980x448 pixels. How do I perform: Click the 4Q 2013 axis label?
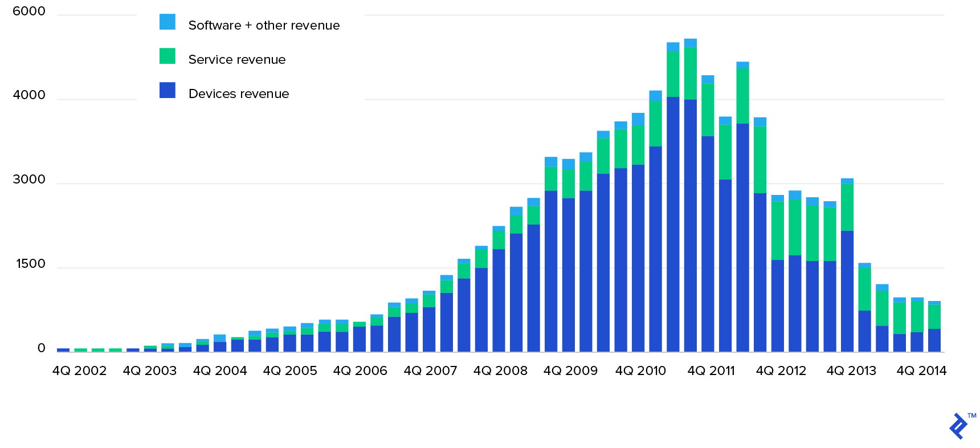[x=851, y=370]
